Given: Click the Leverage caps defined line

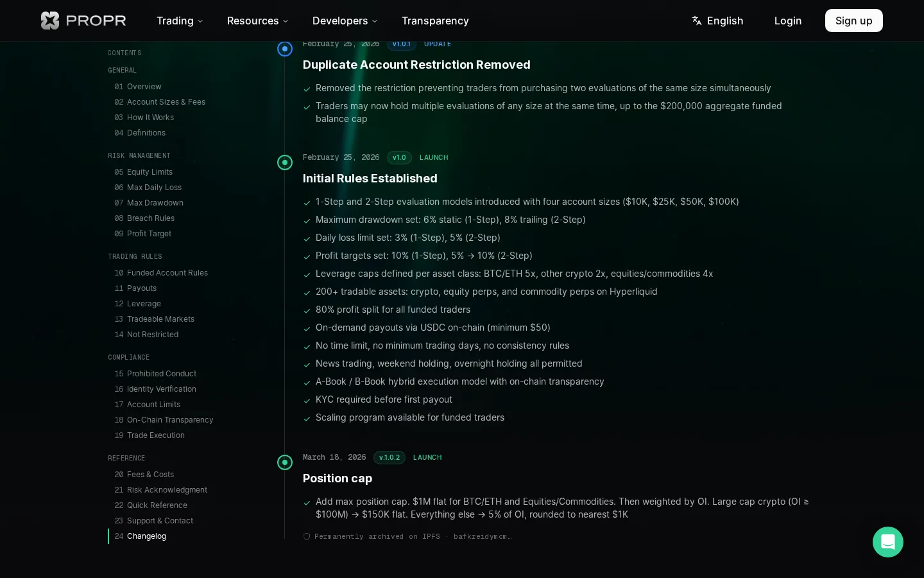Looking at the screenshot, I should pos(515,274).
